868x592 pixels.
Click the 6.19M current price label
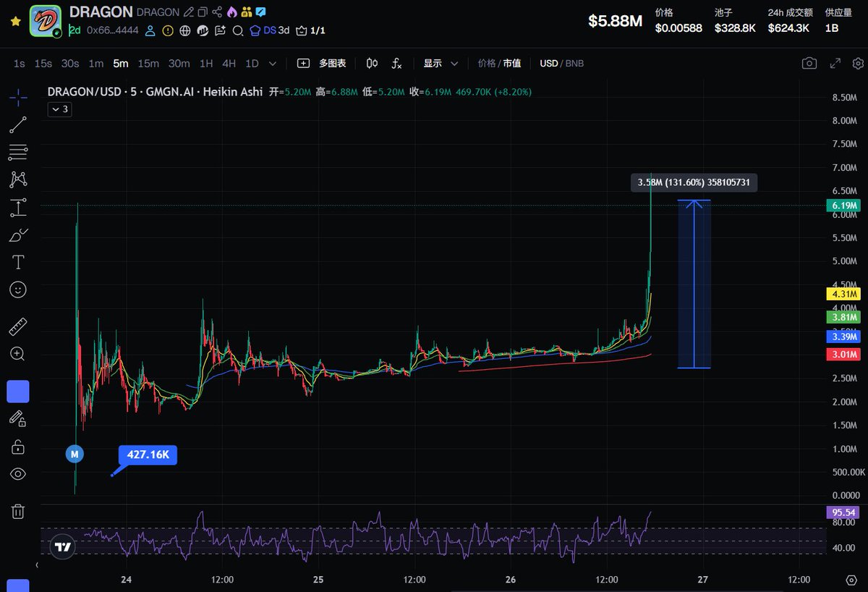tap(842, 206)
